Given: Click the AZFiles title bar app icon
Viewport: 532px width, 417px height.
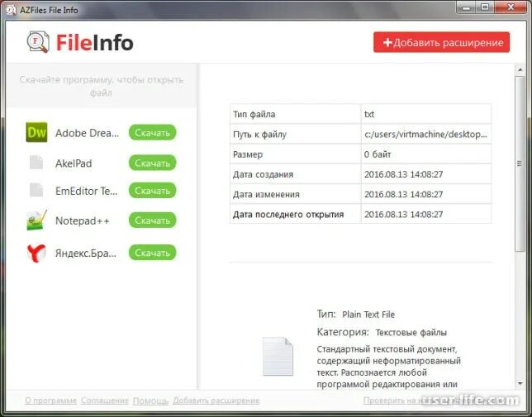Looking at the screenshot, I should (x=11, y=10).
